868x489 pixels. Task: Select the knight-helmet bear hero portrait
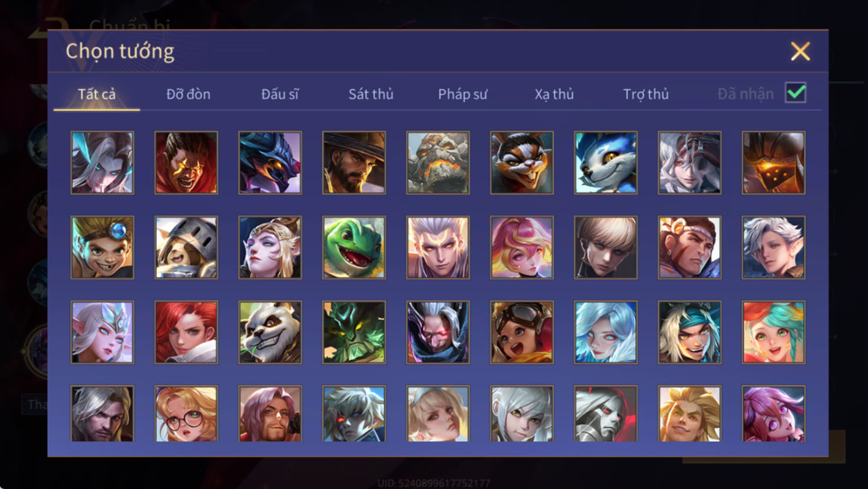tap(186, 247)
